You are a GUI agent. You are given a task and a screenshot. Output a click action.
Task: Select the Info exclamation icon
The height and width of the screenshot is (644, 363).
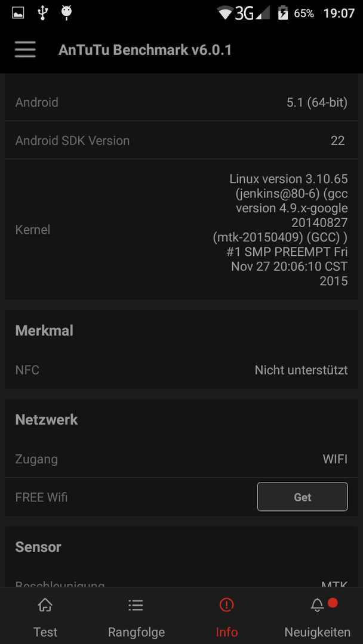pos(226,605)
